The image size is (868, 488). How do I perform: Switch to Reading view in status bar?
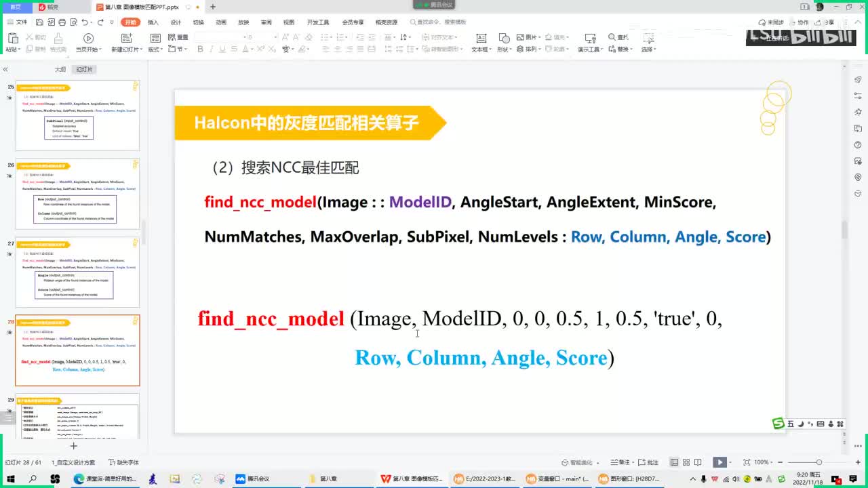coord(698,462)
